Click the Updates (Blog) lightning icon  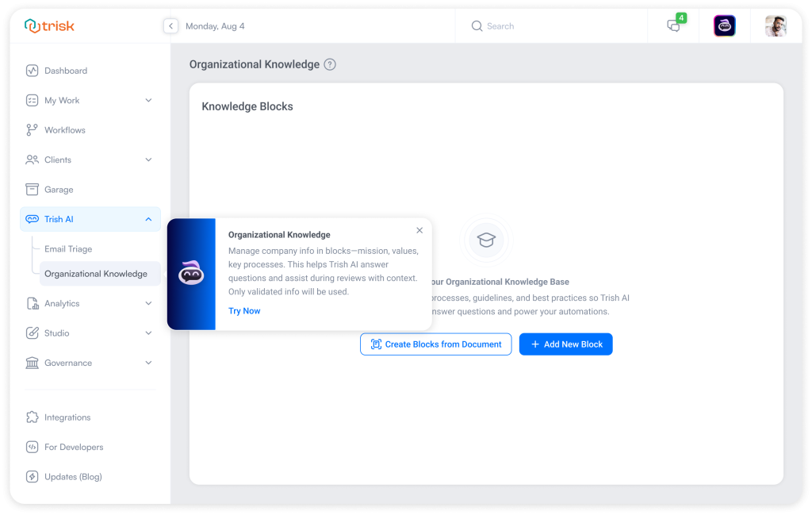(x=32, y=477)
